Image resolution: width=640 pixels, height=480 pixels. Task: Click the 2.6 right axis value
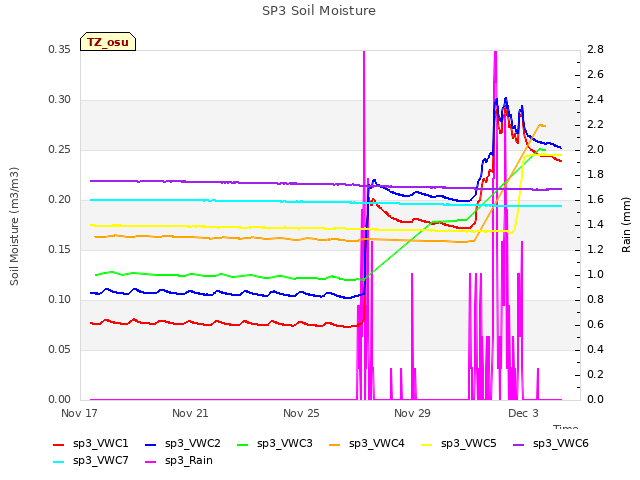(x=596, y=75)
